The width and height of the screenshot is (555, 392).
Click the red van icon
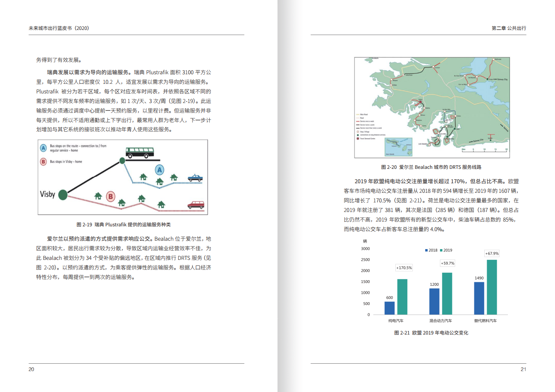pos(196,205)
